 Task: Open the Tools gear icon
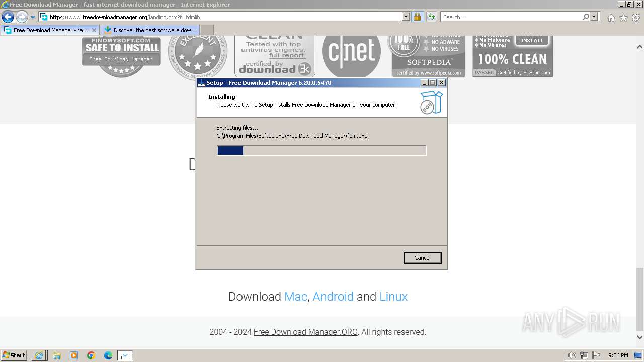tap(636, 18)
